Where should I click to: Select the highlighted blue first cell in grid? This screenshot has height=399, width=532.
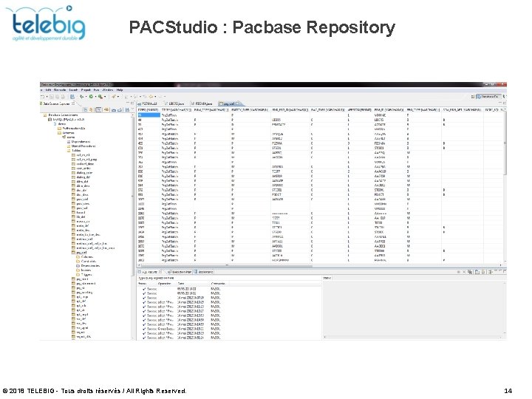click(149, 115)
